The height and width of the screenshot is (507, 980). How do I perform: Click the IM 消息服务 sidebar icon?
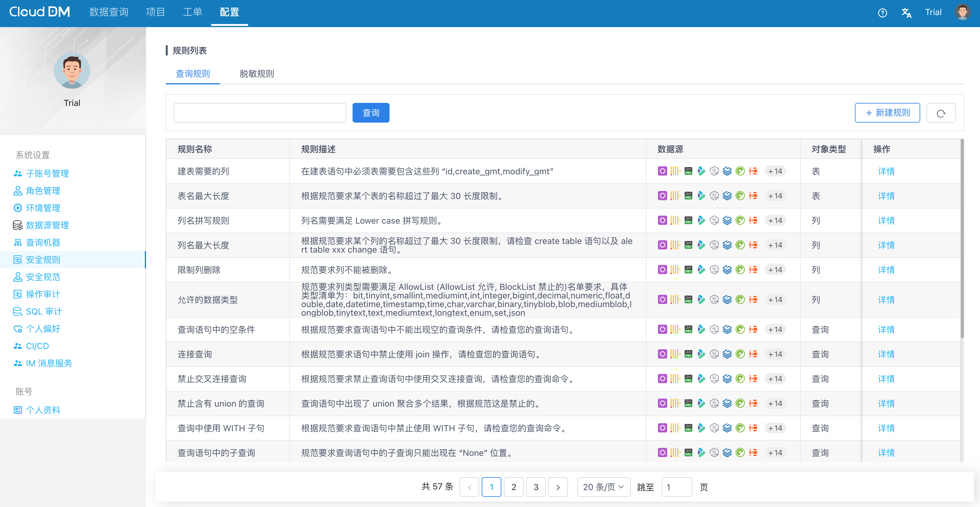tap(18, 363)
